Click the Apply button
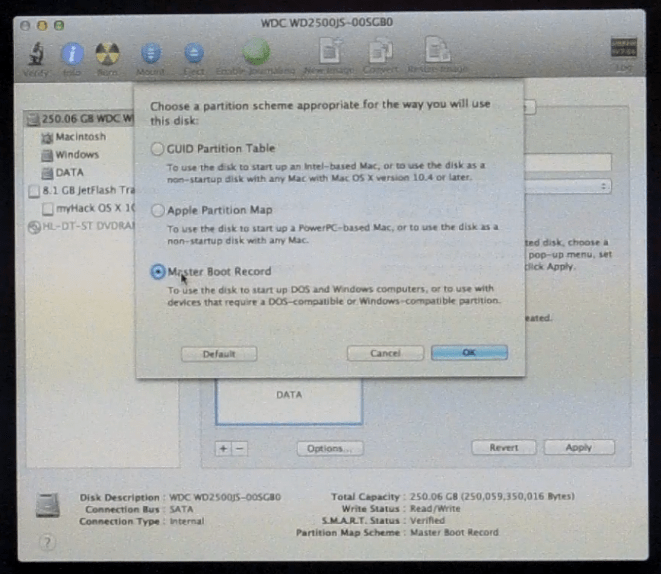The width and height of the screenshot is (661, 574). pos(579,447)
